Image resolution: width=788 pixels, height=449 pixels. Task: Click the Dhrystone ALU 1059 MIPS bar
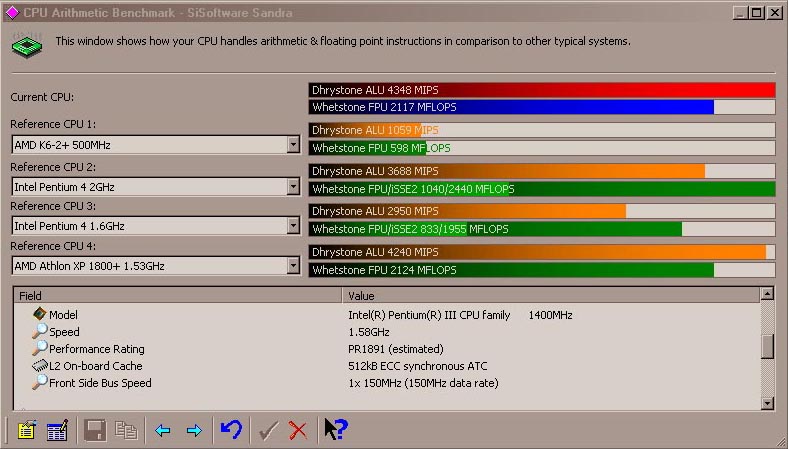click(542, 130)
